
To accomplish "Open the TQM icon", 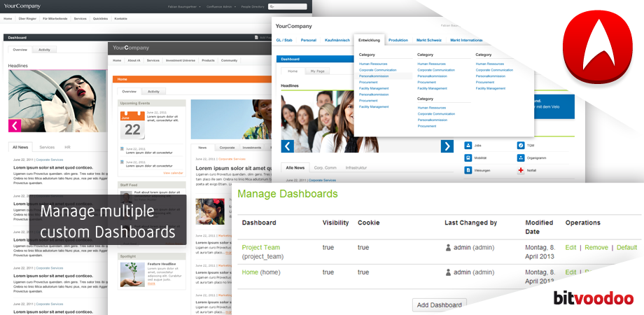I will pyautogui.click(x=521, y=146).
